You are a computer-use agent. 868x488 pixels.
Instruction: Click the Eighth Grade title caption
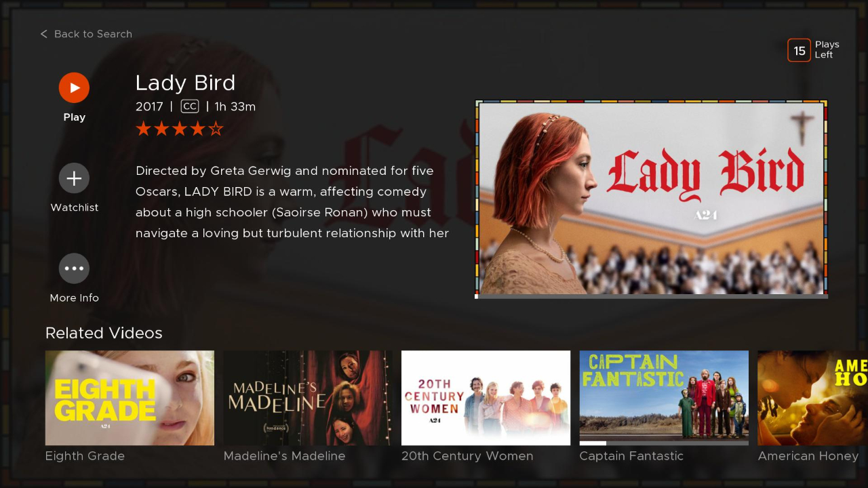85,456
